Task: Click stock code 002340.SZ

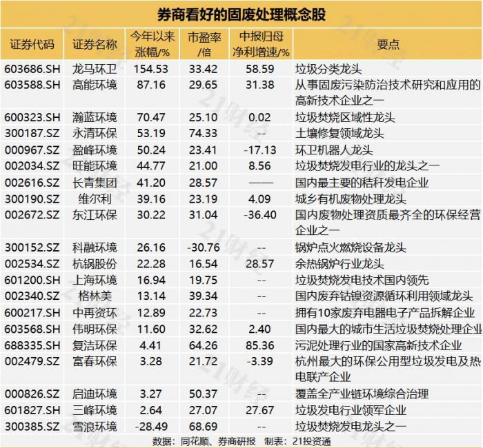Action: [32, 296]
